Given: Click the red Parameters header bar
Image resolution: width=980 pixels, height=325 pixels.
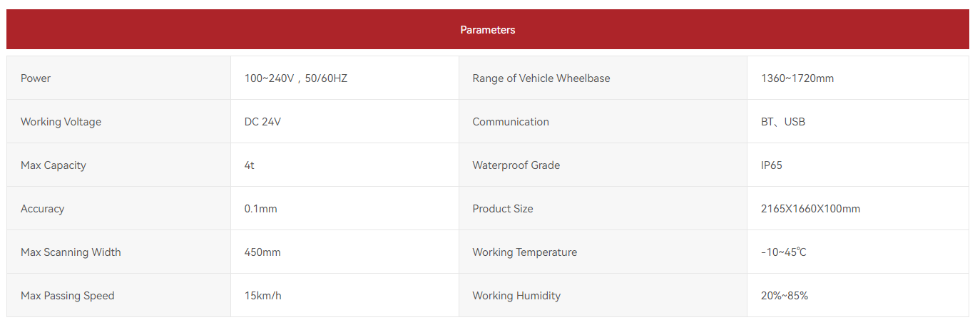Looking at the screenshot, I should [488, 29].
